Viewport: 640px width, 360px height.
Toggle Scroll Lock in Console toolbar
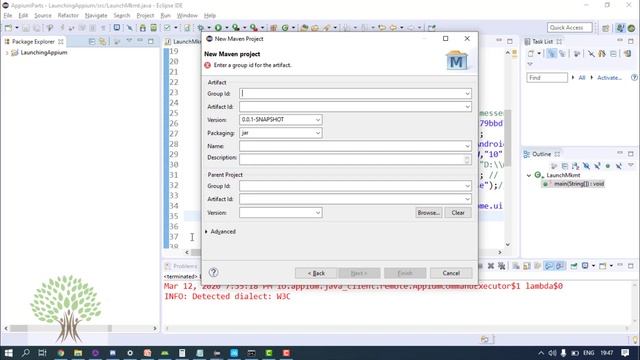527,266
